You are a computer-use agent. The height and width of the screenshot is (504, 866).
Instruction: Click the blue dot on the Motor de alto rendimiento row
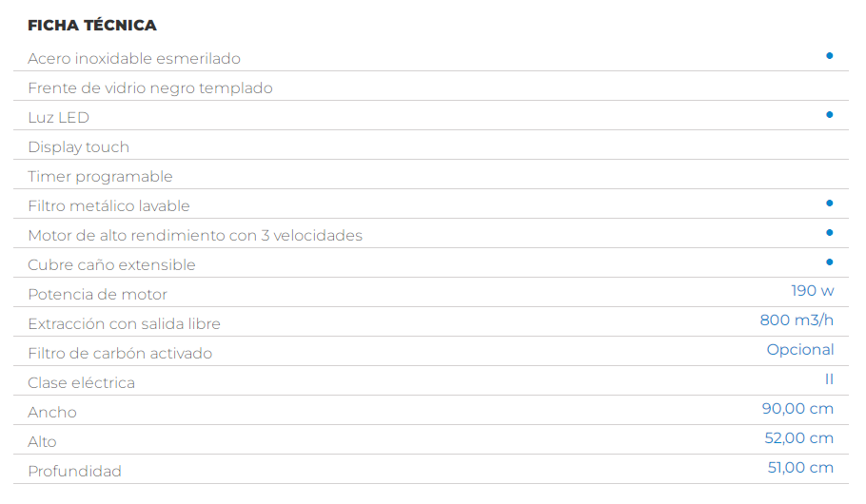[x=829, y=232]
